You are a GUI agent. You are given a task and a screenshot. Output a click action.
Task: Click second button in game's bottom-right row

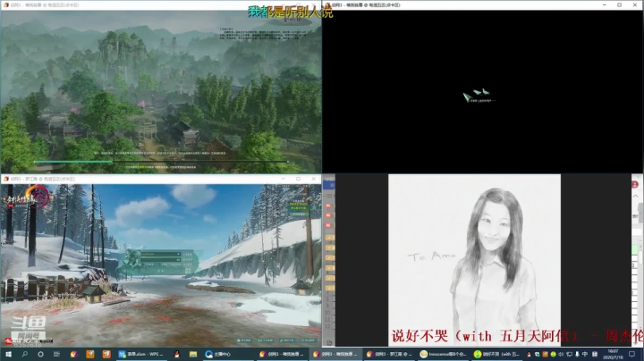[x=266, y=340]
